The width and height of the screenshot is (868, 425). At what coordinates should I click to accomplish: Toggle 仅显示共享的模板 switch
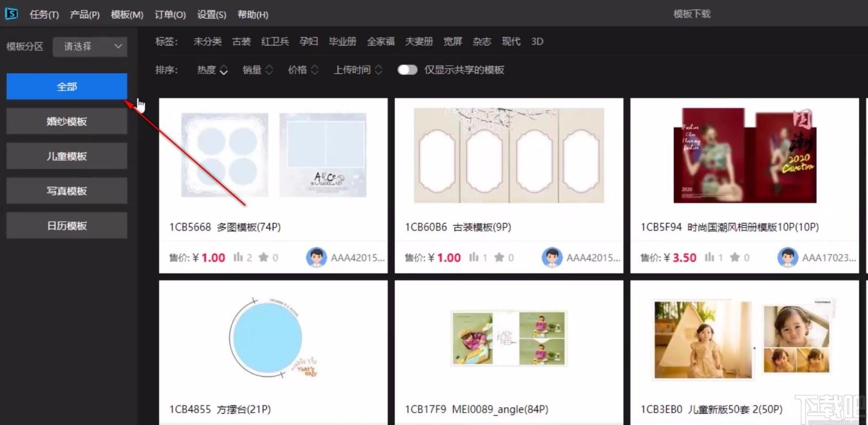pos(407,69)
